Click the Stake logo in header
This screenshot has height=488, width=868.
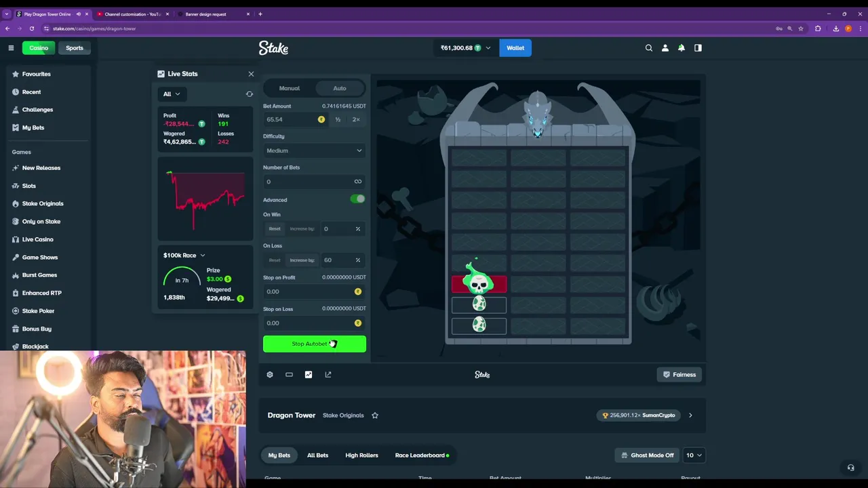pyautogui.click(x=273, y=48)
